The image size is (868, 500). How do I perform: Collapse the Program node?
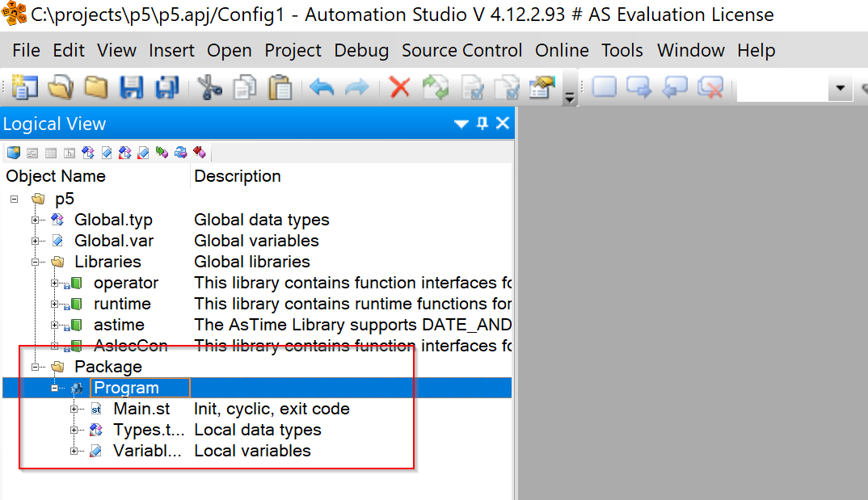54,389
